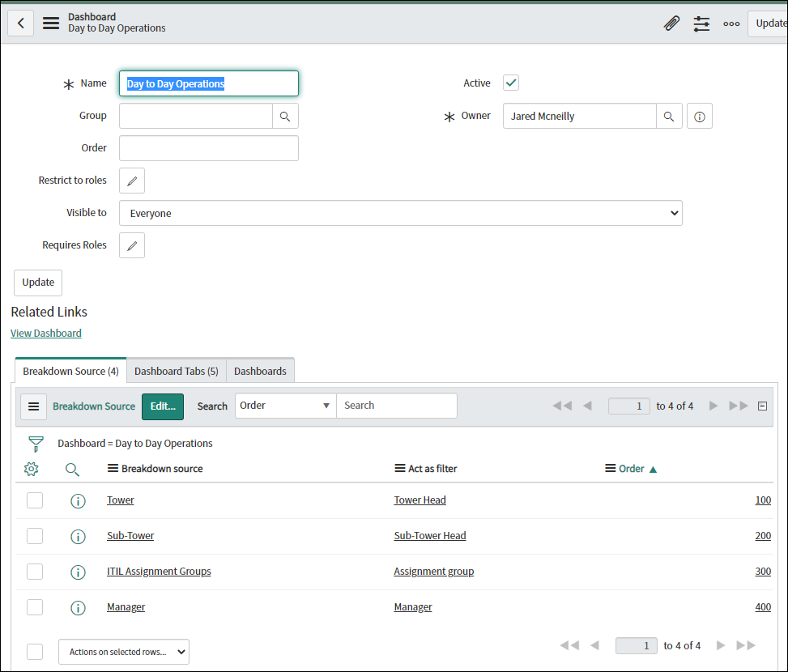
Task: Go to last page in top pagination
Action: pyautogui.click(x=739, y=406)
